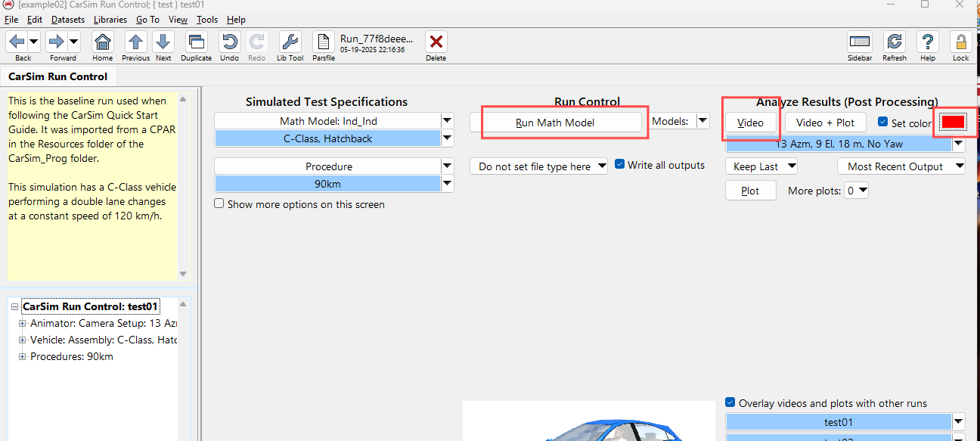The width and height of the screenshot is (980, 441).
Task: Open the More plots count dropdown
Action: [x=857, y=191]
